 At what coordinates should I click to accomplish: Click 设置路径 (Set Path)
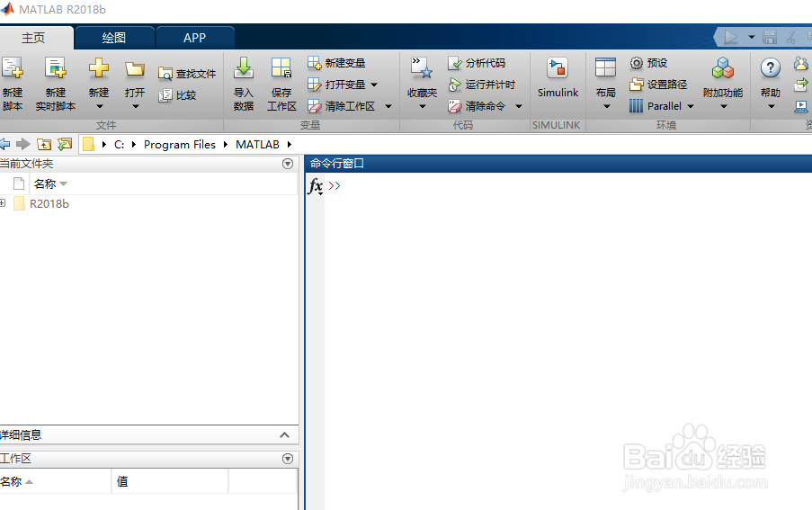tap(658, 85)
